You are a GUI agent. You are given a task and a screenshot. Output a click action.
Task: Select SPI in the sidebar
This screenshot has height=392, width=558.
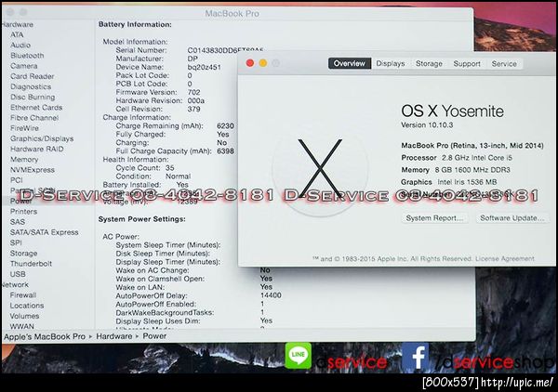coord(16,242)
